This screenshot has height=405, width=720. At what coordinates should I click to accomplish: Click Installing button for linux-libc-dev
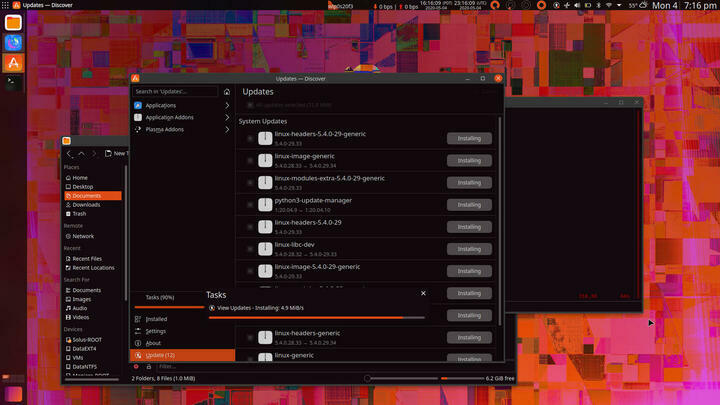click(x=469, y=249)
